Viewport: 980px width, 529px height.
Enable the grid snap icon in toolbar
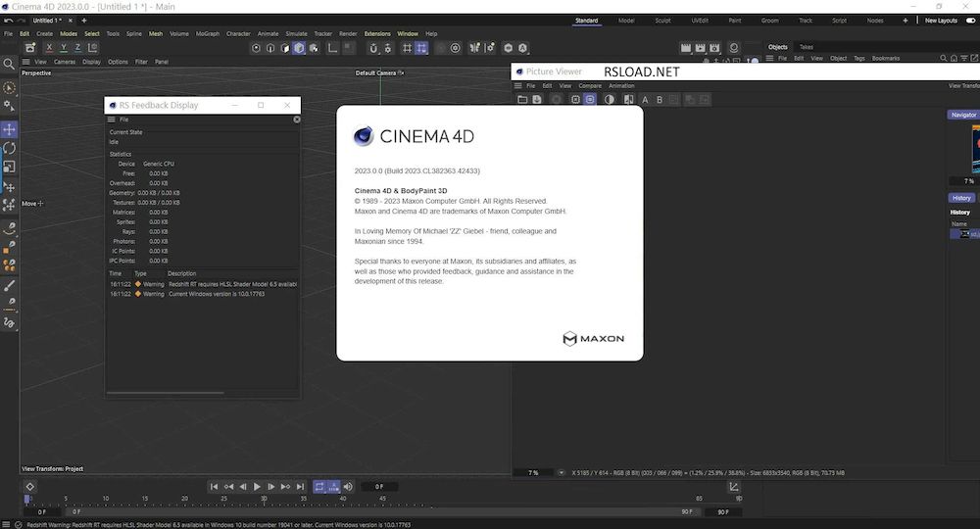(407, 47)
